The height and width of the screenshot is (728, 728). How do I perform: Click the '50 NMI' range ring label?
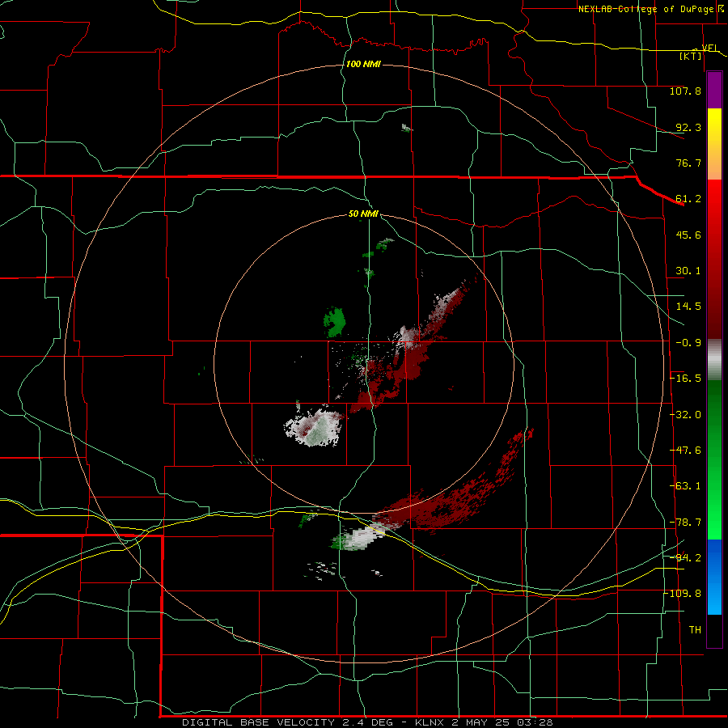pyautogui.click(x=363, y=214)
